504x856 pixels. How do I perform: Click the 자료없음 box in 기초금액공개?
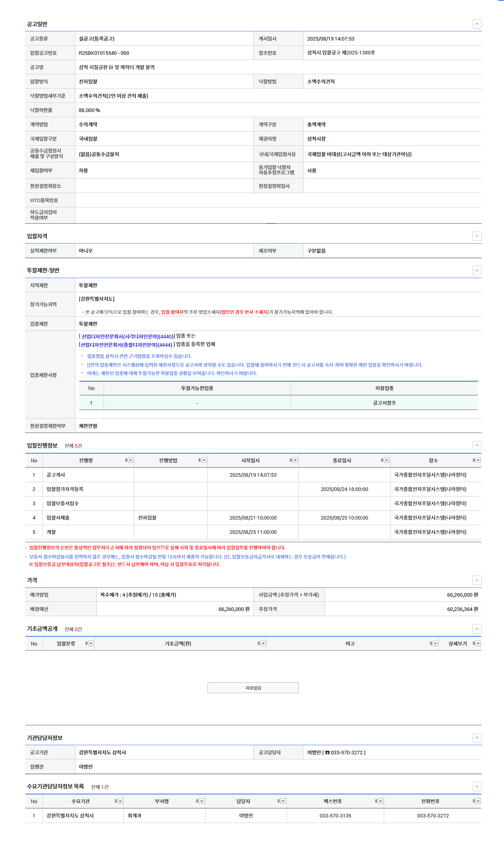(253, 688)
